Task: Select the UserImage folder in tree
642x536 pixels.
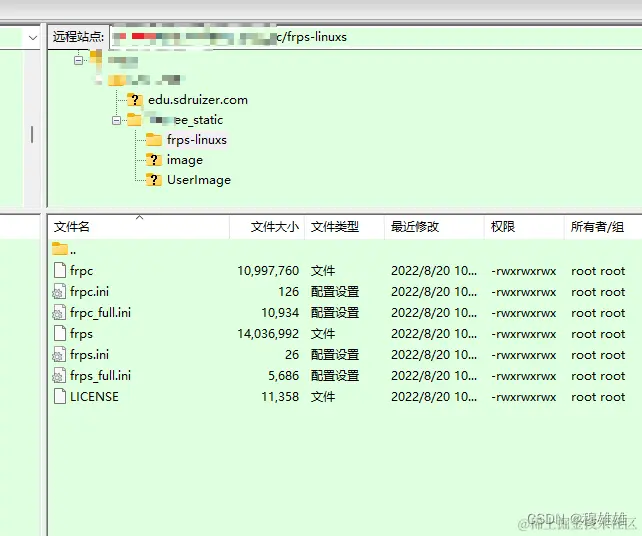Action: [199, 180]
